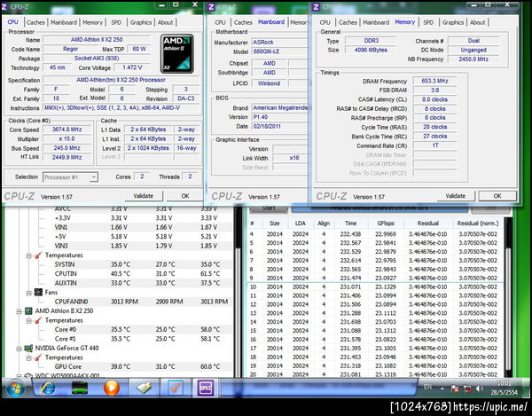Open the About tab in the rightmost CPU-Z window
The width and height of the screenshot is (532, 416).
pyautogui.click(x=477, y=22)
